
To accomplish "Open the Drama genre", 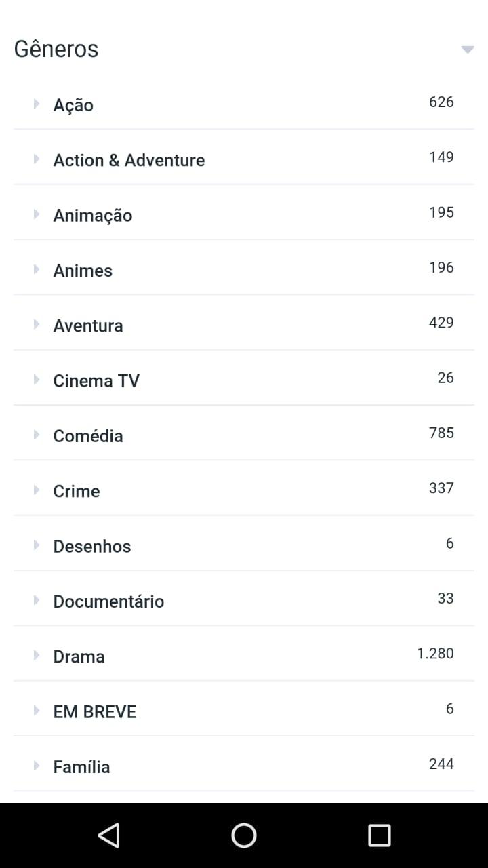I will [79, 656].
